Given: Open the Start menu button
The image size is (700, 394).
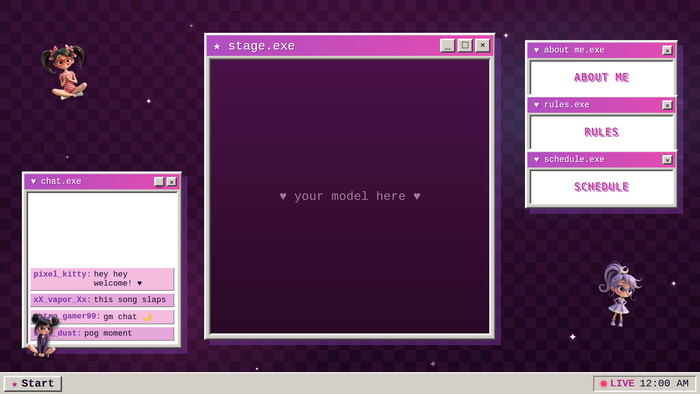Looking at the screenshot, I should click(33, 383).
